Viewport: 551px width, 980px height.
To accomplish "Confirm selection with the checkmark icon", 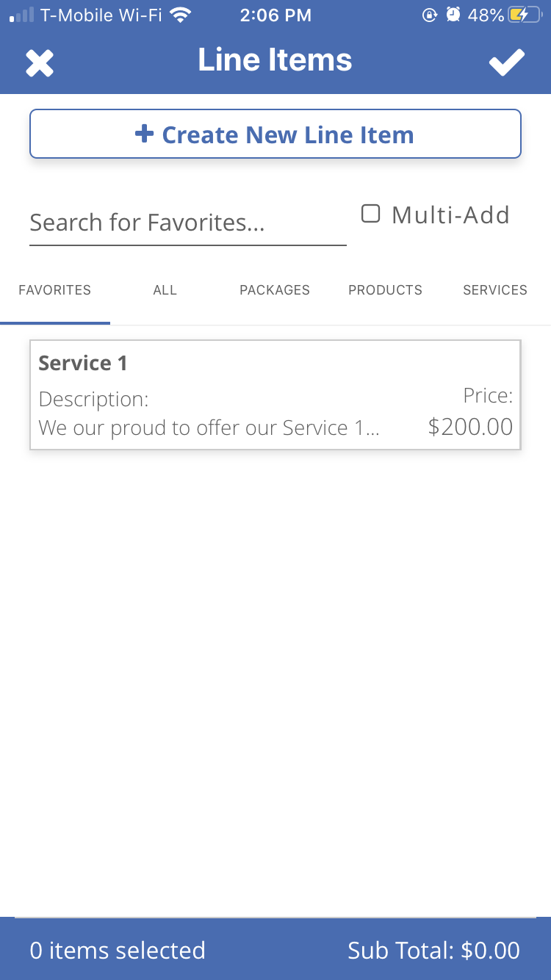I will tap(507, 63).
